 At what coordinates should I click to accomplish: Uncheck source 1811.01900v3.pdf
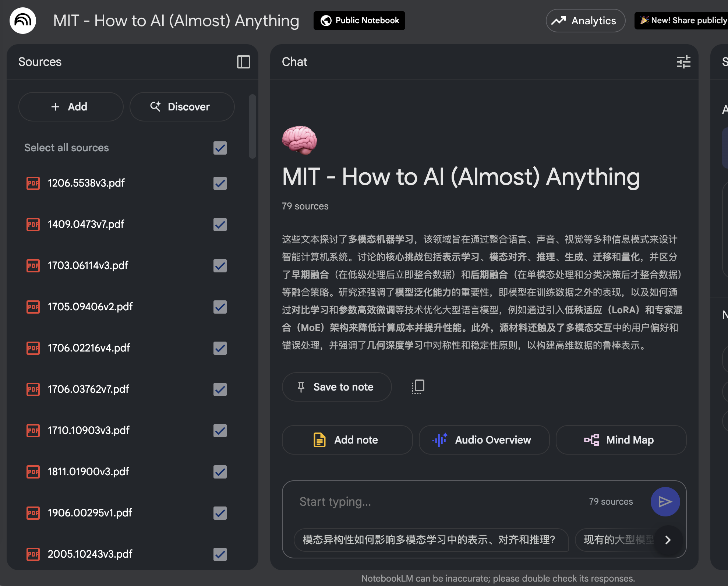pyautogui.click(x=220, y=472)
